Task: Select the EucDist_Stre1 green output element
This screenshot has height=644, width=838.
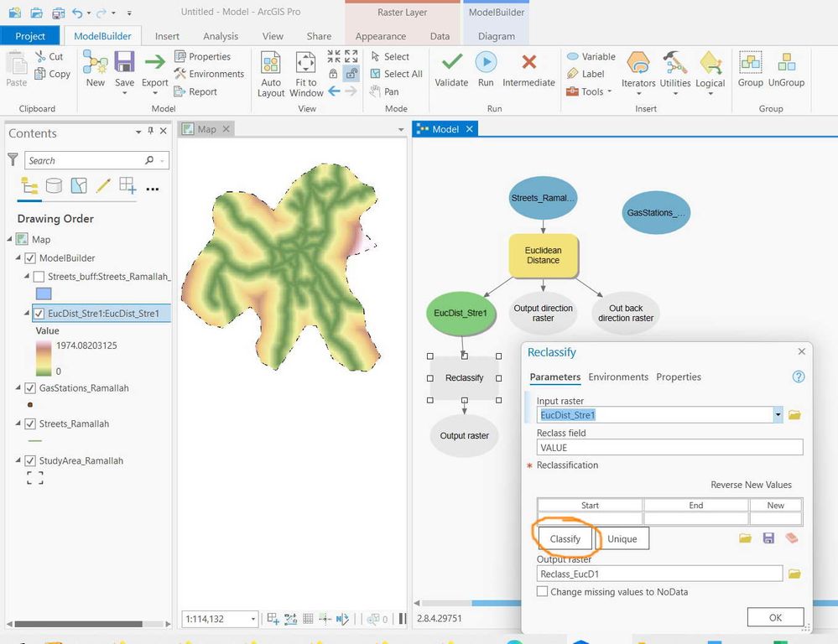Action: pos(461,313)
